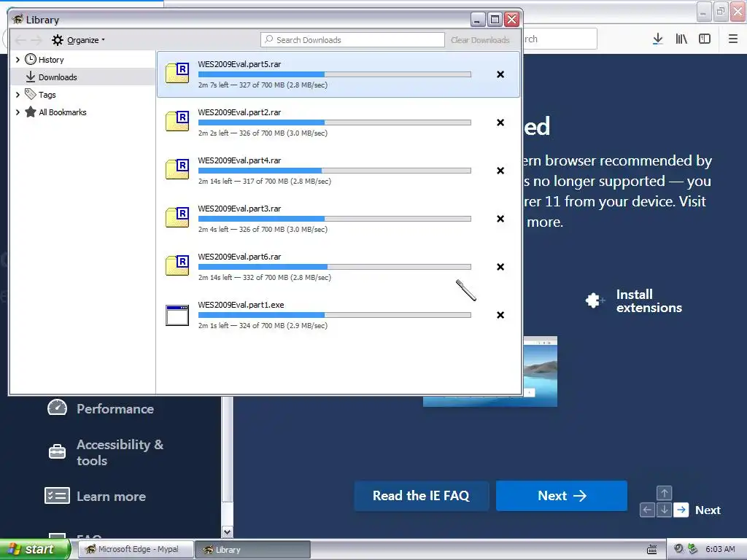Viewport: 747px width, 560px height.
Task: Click the Tags label icon
Action: coord(31,94)
